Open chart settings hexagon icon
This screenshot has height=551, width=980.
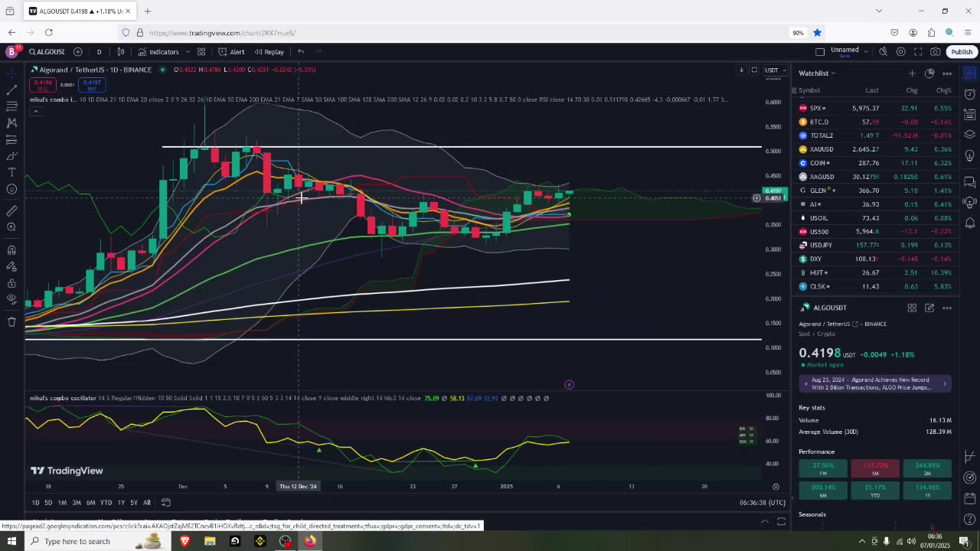click(900, 52)
